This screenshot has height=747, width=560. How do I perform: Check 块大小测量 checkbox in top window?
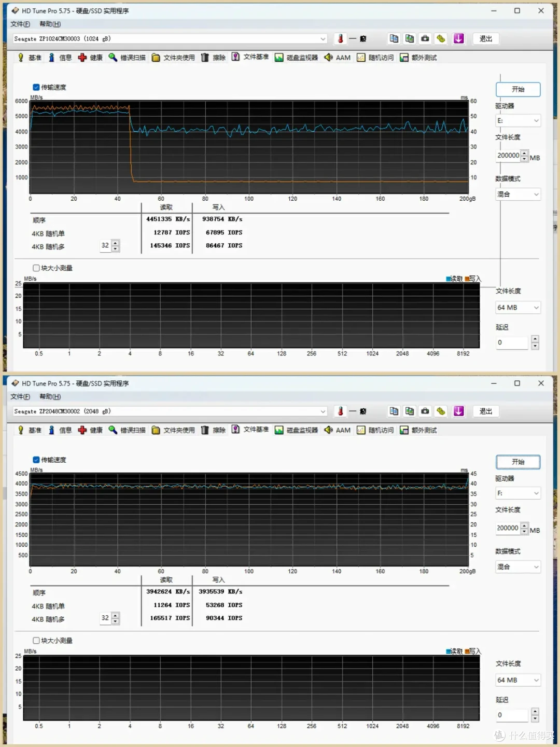(x=36, y=268)
